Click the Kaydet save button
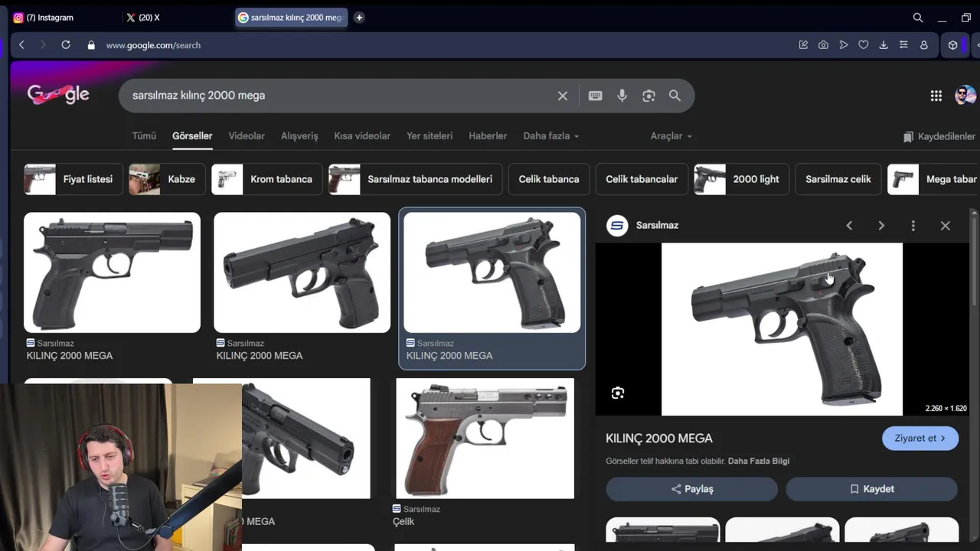Image resolution: width=980 pixels, height=551 pixels. 871,489
